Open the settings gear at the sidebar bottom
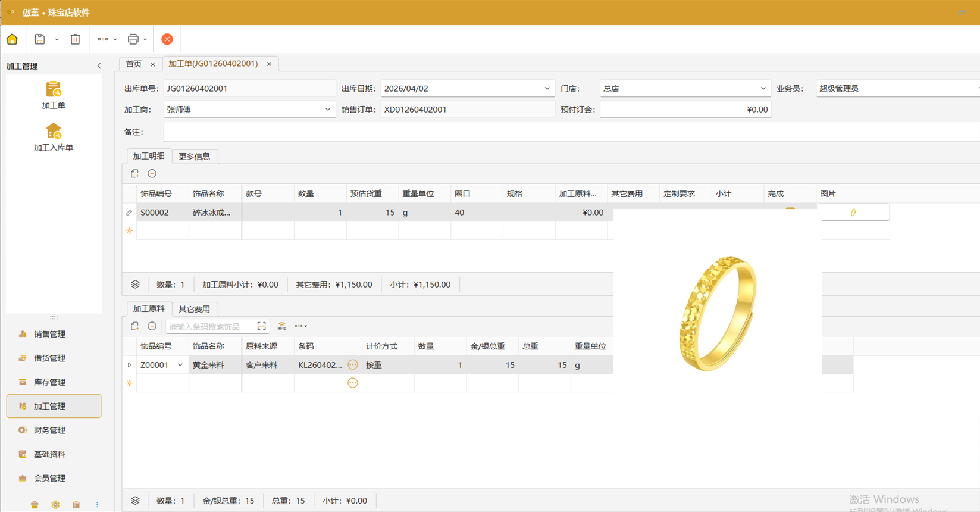The width and height of the screenshot is (980, 512). coord(55,504)
